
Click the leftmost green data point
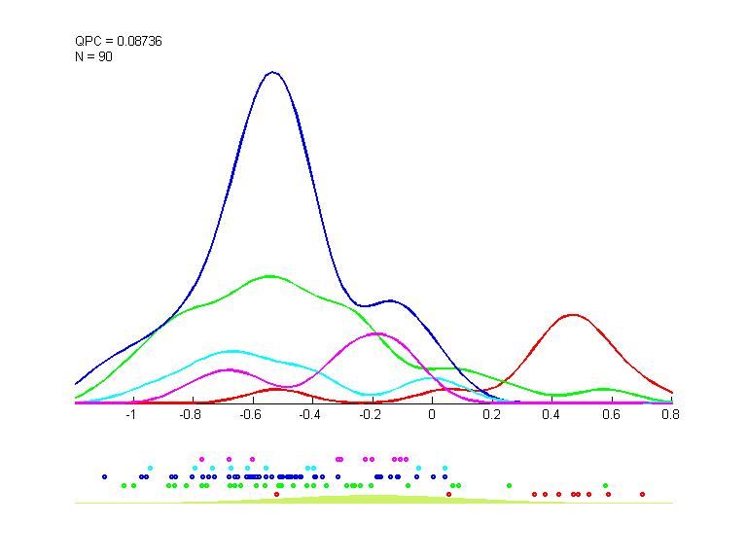[124, 485]
